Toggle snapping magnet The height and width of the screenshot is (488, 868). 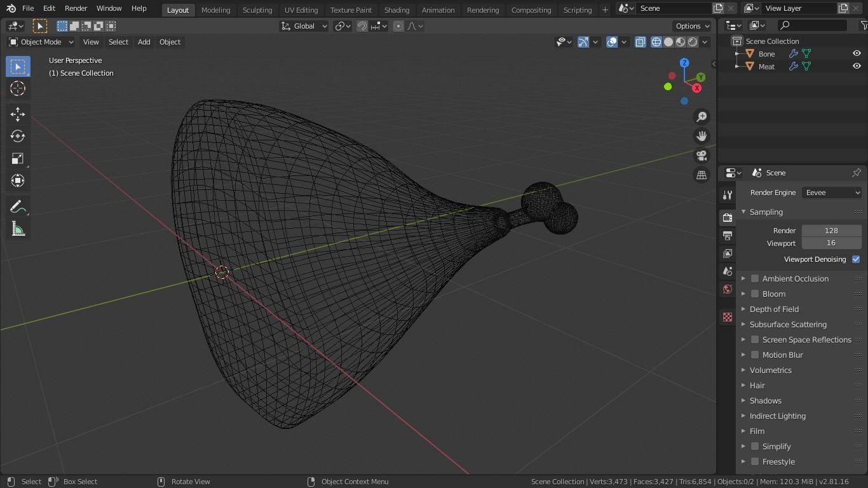362,26
